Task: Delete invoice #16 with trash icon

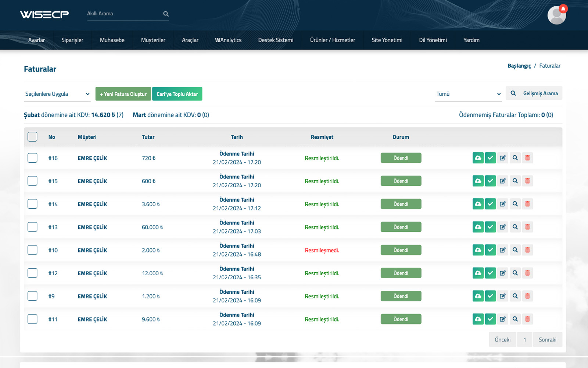Action: [527, 158]
